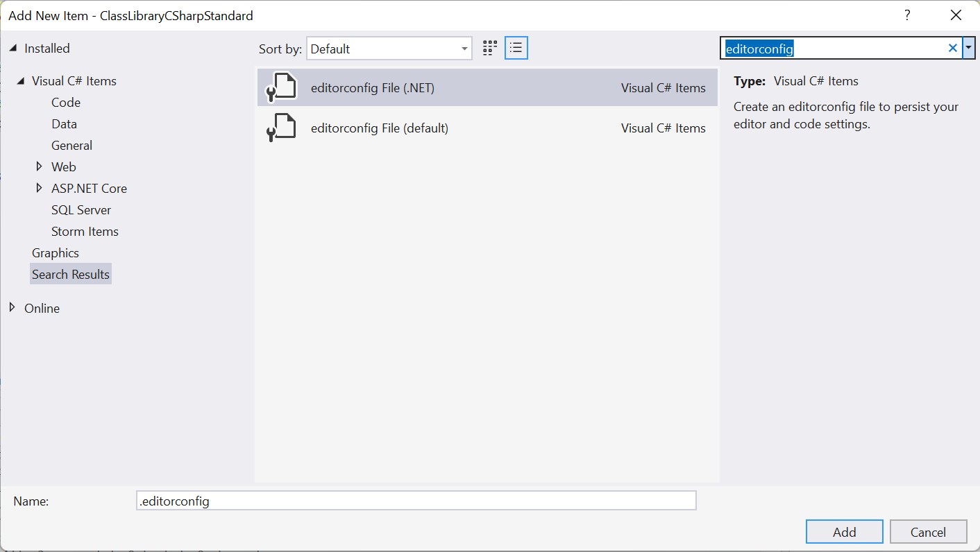Select the editorconfig File (.NET) template icon
Screen dimensions: 980x552
[x=281, y=87]
